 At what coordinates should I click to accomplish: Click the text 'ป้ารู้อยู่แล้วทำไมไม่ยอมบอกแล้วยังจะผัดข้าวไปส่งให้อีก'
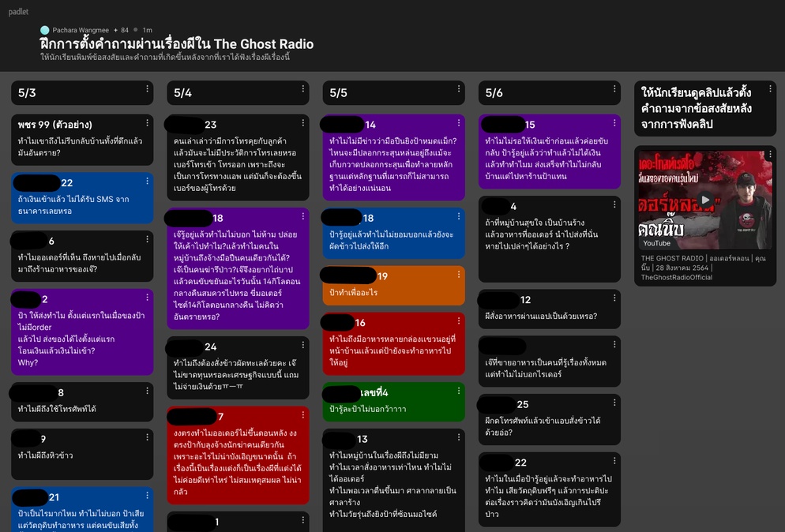(x=392, y=240)
